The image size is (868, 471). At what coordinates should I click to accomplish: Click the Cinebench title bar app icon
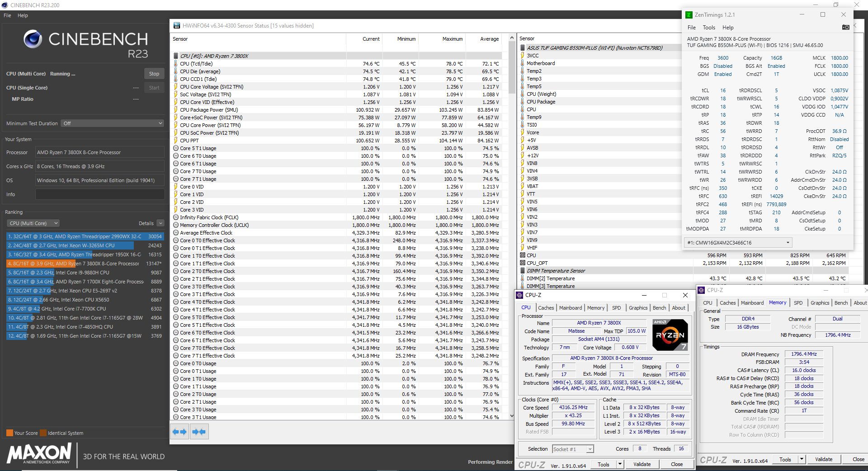tap(5, 5)
